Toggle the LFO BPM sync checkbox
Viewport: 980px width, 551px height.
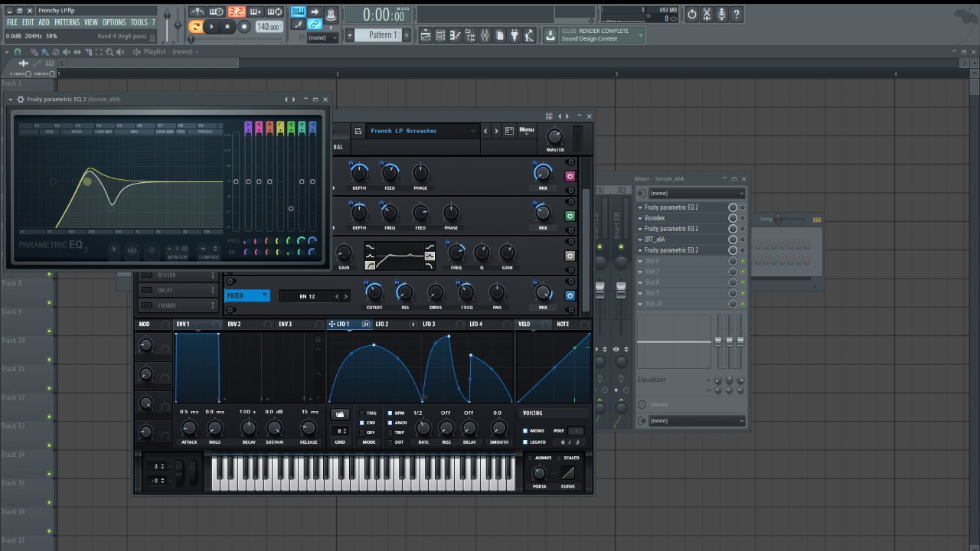point(390,413)
